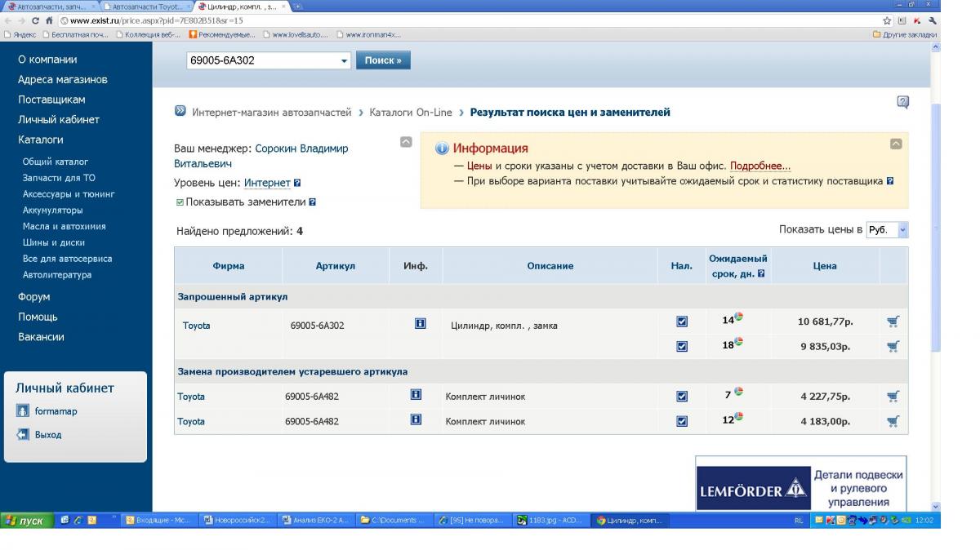Click browser reload button
The image size is (980, 550).
click(x=35, y=20)
